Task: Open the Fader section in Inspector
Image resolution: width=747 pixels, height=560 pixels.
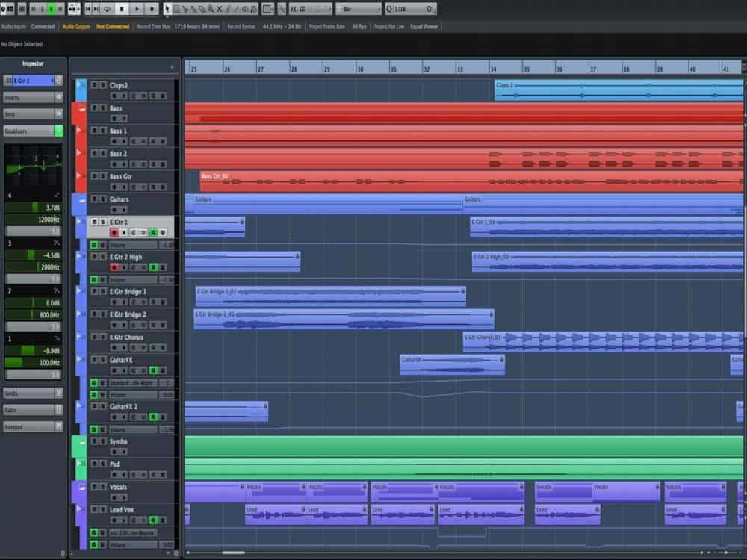Action: click(x=33, y=410)
